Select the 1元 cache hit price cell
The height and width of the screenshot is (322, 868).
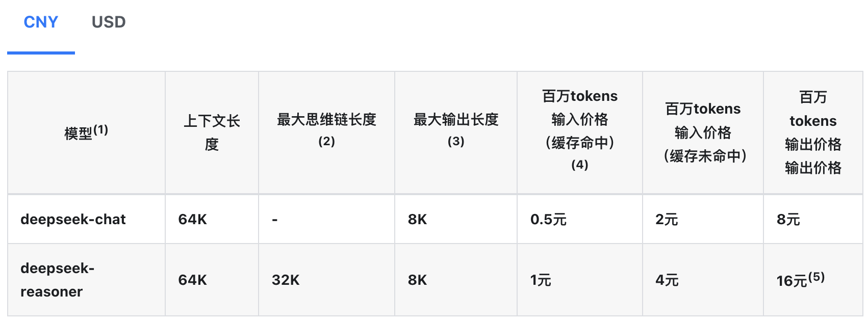click(x=580, y=280)
